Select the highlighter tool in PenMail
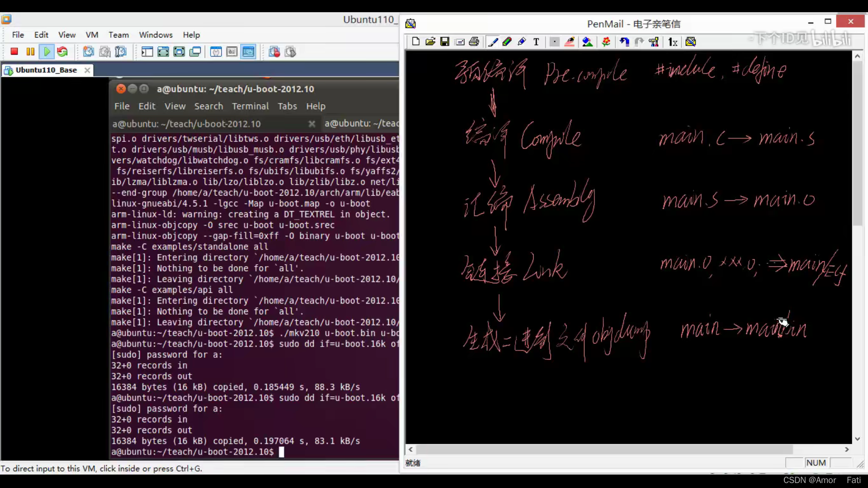Screen dimensions: 868x488 tap(507, 42)
